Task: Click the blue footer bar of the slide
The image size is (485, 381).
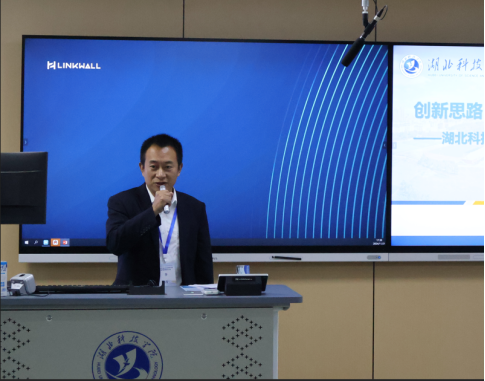Action: [x=437, y=241]
